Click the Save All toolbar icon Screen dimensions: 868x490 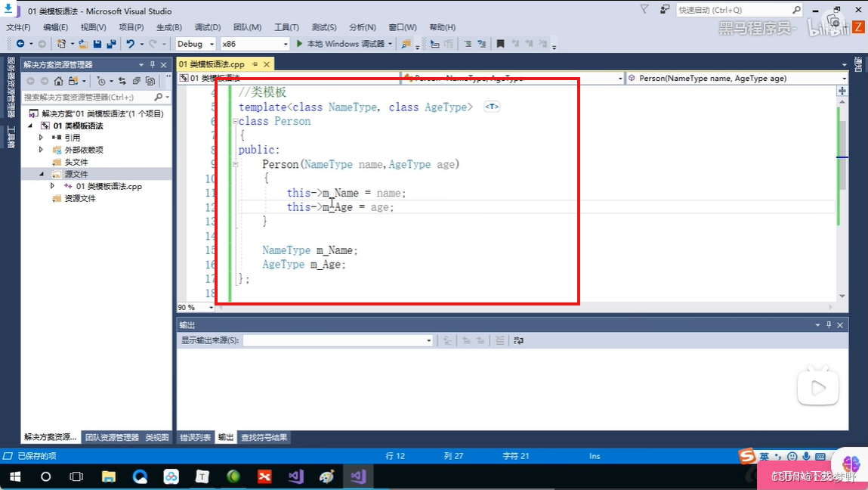click(x=111, y=44)
